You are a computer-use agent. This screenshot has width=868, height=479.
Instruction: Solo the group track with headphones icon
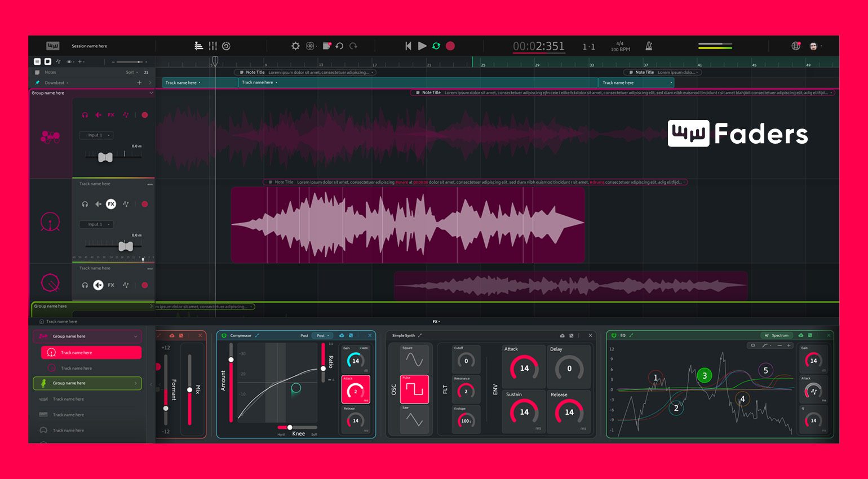pos(85,115)
